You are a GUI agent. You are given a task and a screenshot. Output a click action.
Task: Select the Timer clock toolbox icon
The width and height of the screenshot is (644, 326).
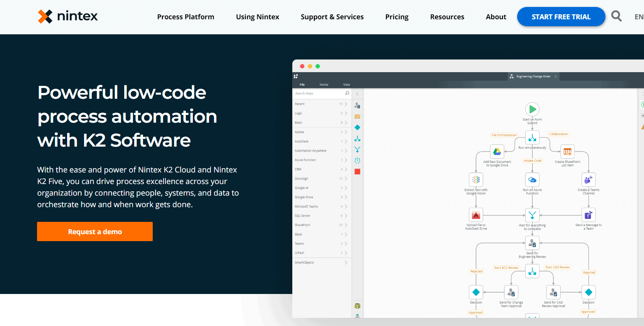pyautogui.click(x=357, y=160)
